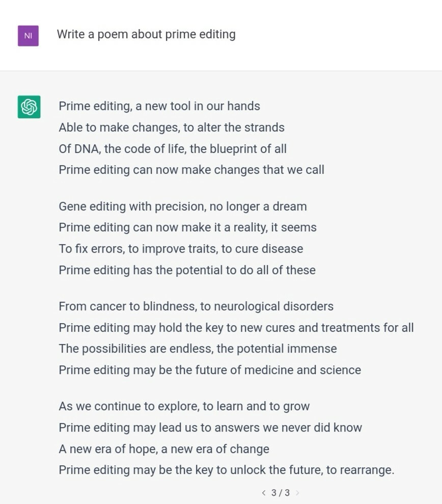
Task: Click the line "Gene editing with precision, no longer a dream"
Action: tap(183, 206)
